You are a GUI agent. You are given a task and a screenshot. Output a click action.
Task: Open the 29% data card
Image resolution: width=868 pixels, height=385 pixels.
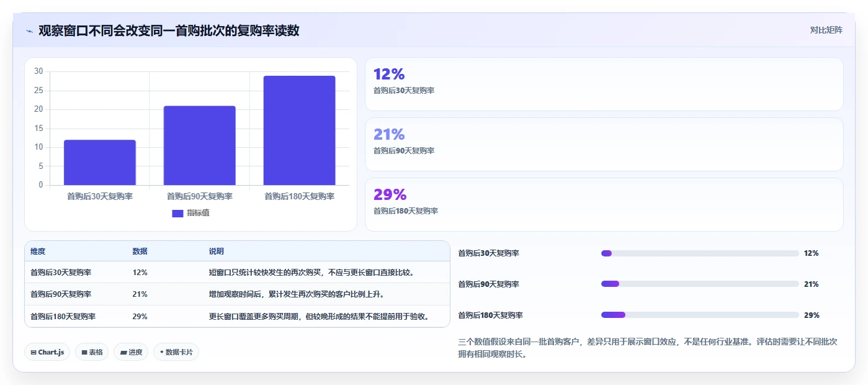(x=604, y=205)
